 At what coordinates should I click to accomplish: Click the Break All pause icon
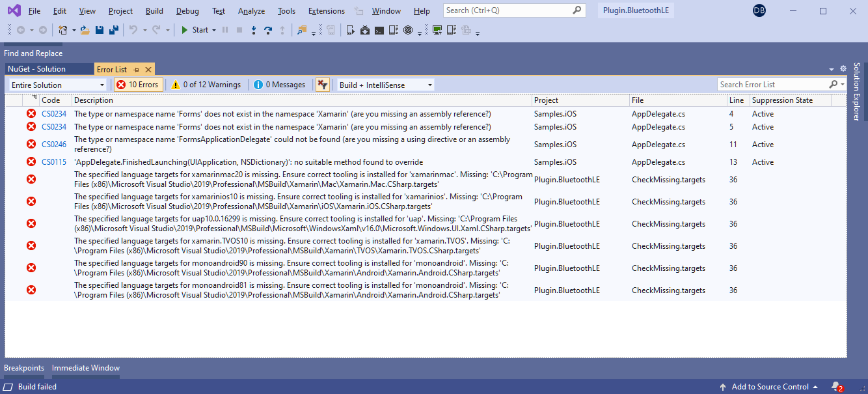point(224,30)
